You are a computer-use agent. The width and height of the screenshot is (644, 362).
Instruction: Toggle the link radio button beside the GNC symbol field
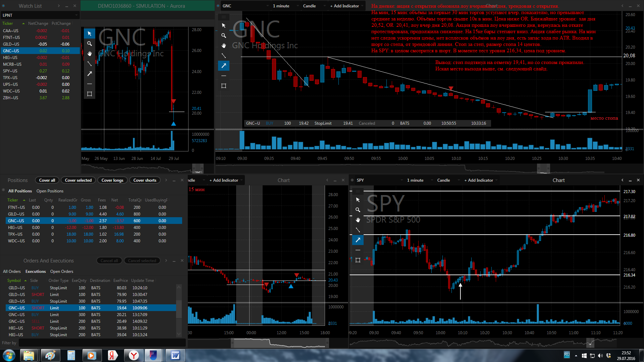tap(218, 6)
